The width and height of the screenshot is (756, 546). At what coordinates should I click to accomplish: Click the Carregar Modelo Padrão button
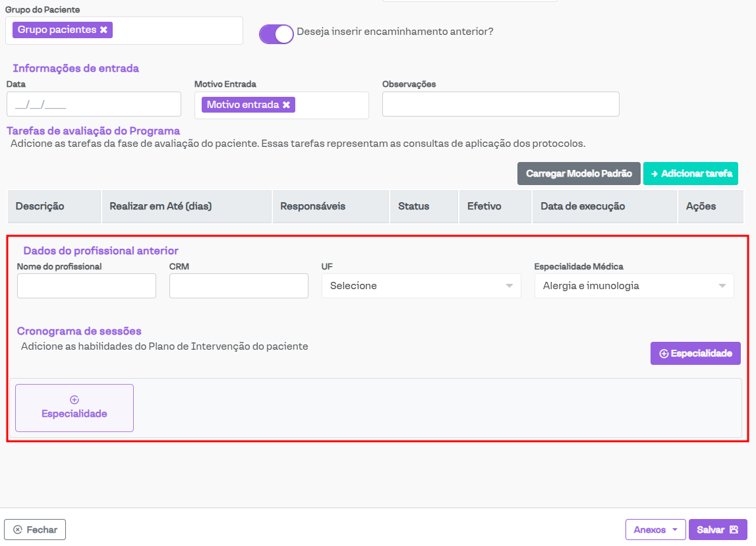coord(579,174)
